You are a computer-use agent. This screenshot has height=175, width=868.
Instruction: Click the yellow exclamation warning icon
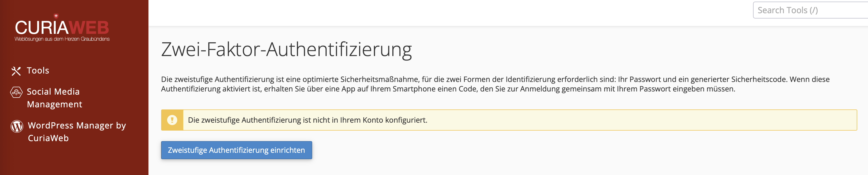(x=172, y=120)
